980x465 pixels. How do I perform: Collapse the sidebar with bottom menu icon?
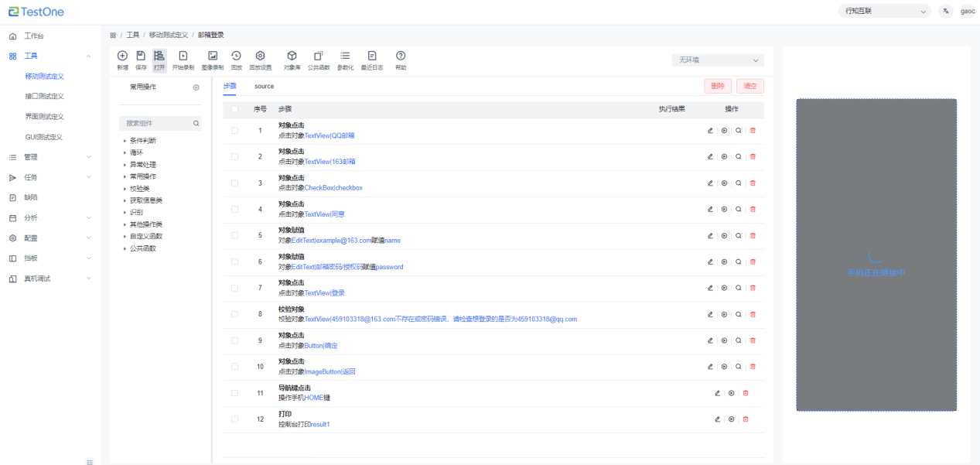pyautogui.click(x=90, y=462)
